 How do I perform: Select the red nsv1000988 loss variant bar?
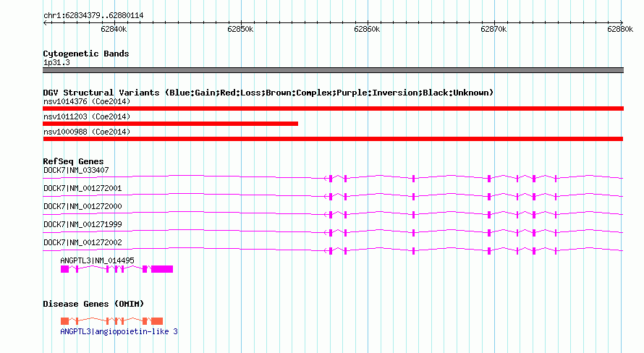tap(333, 139)
